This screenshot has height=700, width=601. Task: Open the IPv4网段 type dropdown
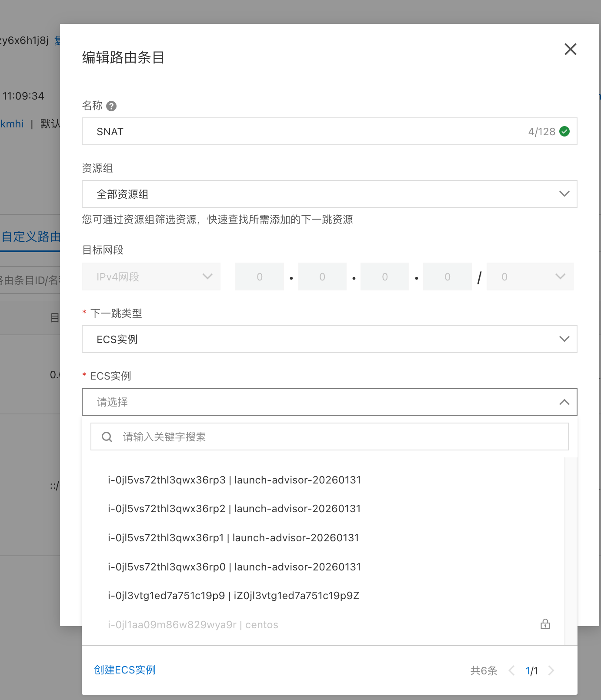151,277
